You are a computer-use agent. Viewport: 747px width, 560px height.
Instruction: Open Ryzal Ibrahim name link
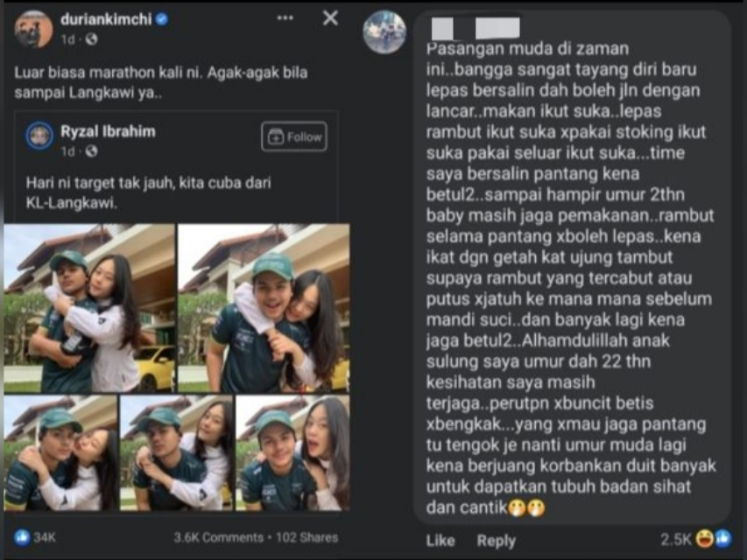[x=108, y=131]
